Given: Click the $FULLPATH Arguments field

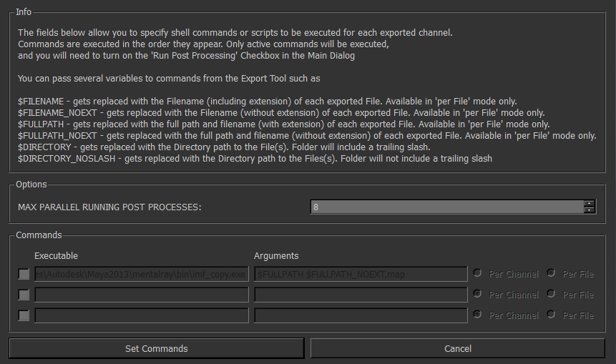Looking at the screenshot, I should (361, 274).
